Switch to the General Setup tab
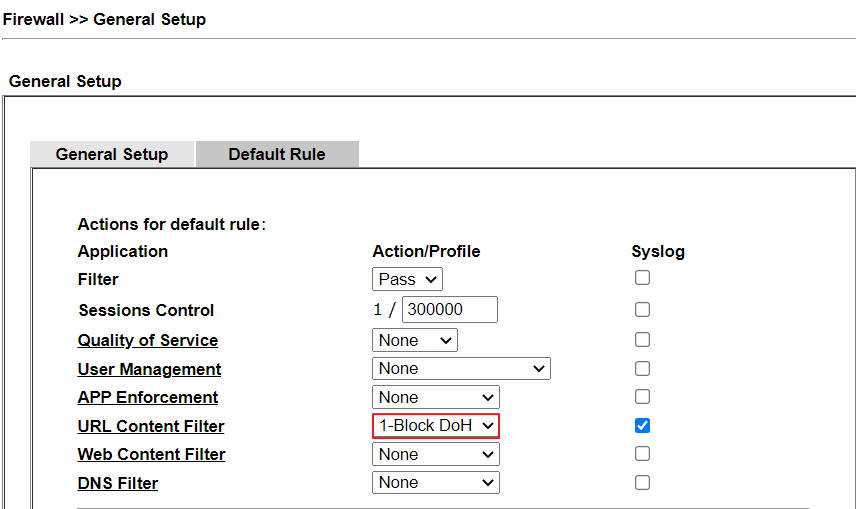 112,154
